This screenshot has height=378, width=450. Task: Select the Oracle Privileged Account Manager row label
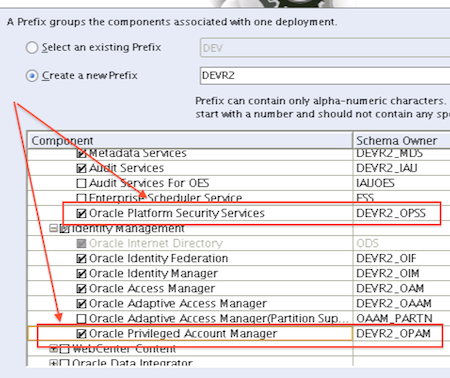point(183,333)
